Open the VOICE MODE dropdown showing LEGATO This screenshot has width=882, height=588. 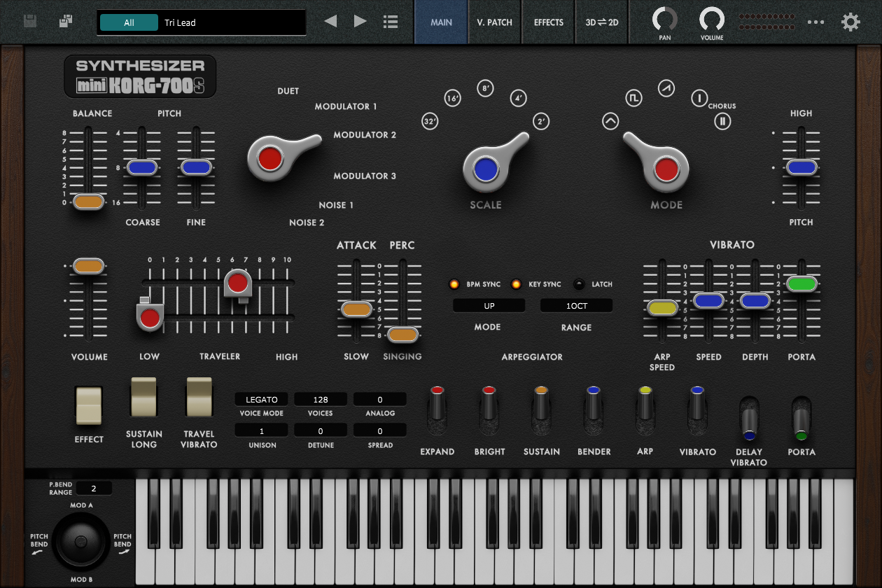pyautogui.click(x=261, y=399)
